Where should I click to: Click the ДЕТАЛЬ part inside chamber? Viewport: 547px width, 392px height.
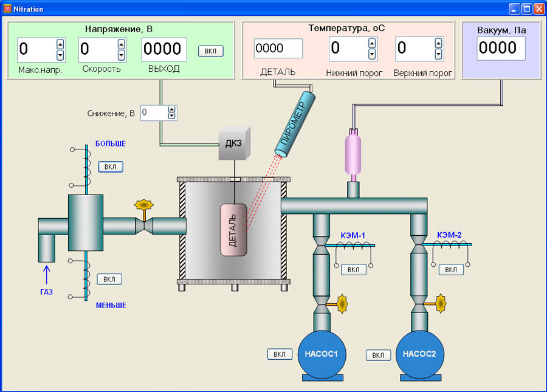(233, 230)
